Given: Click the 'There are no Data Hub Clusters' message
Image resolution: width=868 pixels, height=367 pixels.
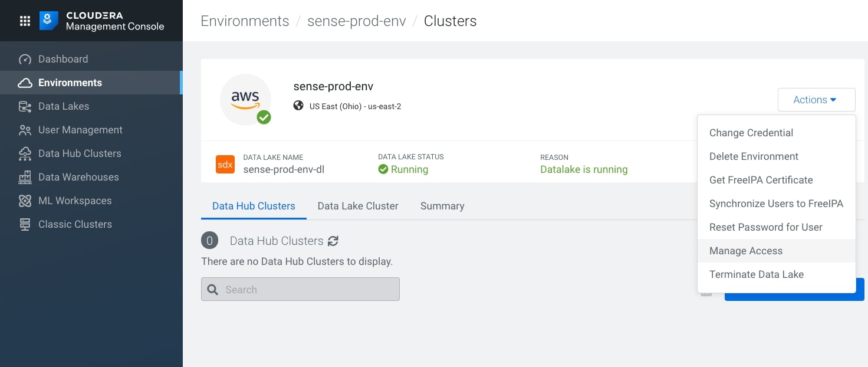Looking at the screenshot, I should [x=297, y=261].
